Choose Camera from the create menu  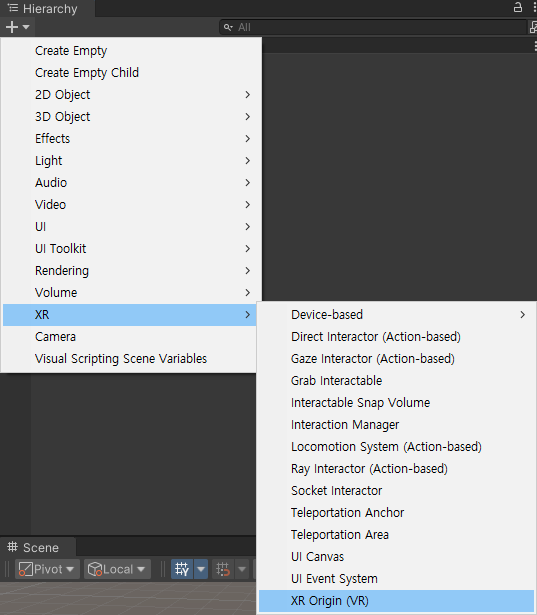point(130,337)
